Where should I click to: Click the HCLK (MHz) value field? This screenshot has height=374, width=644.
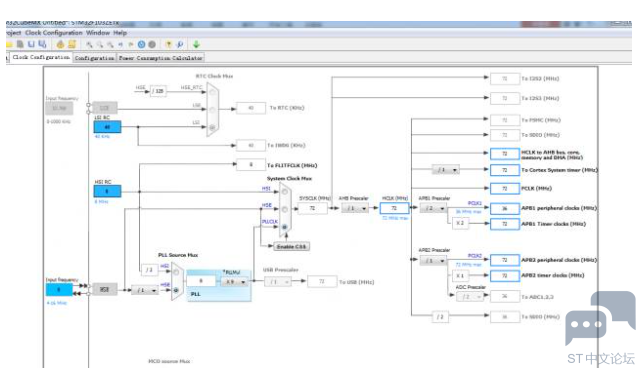point(394,208)
